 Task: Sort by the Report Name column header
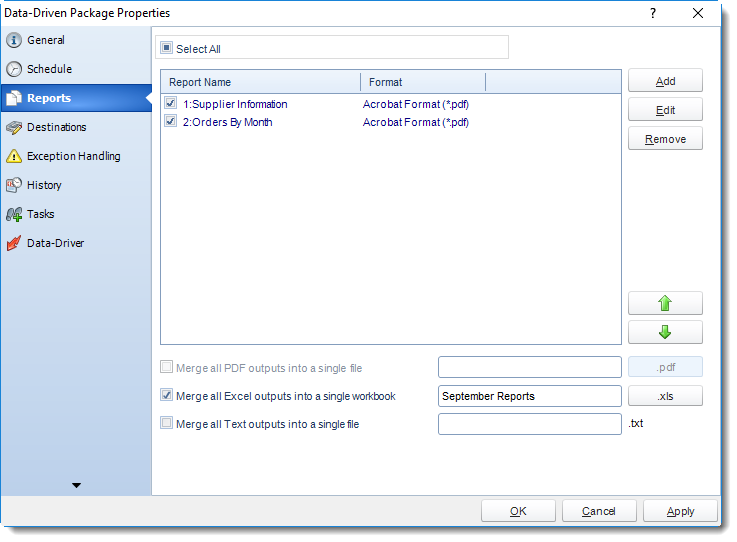(261, 82)
